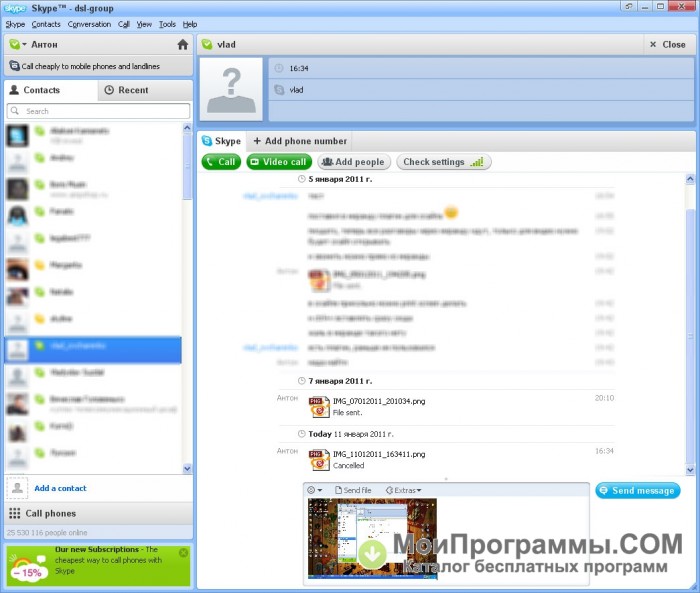Click the contacts Search field
Screen dimensions: 700x593
pos(98,111)
